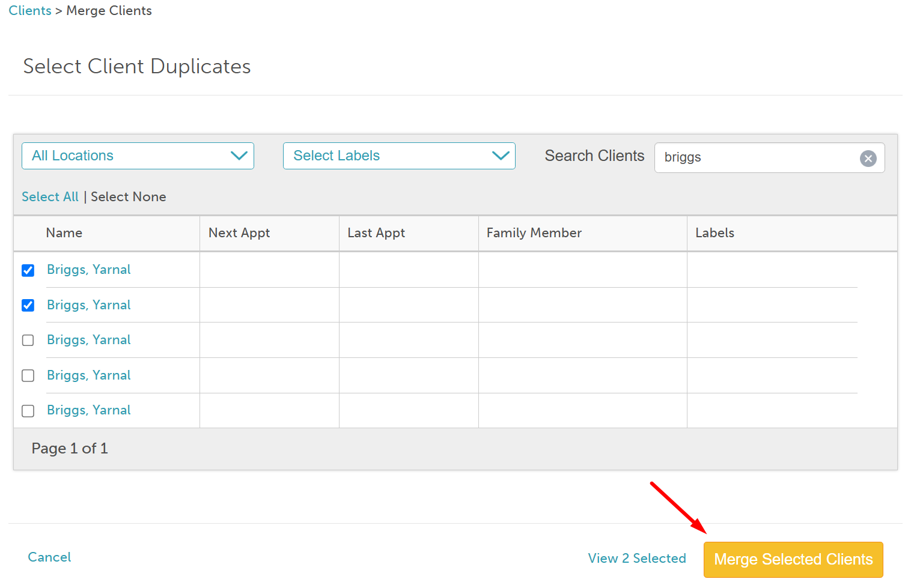Click the Merge Clients breadcrumb text
908x588 pixels.
(x=109, y=11)
